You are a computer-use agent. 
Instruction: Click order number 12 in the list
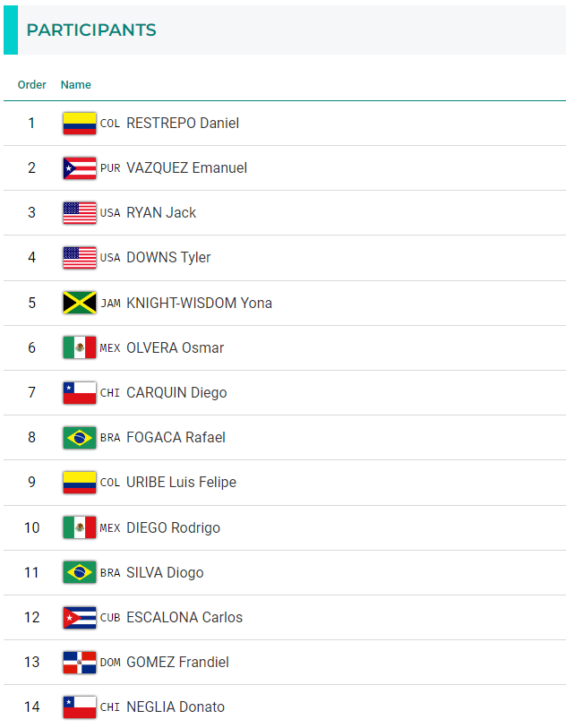(32, 617)
